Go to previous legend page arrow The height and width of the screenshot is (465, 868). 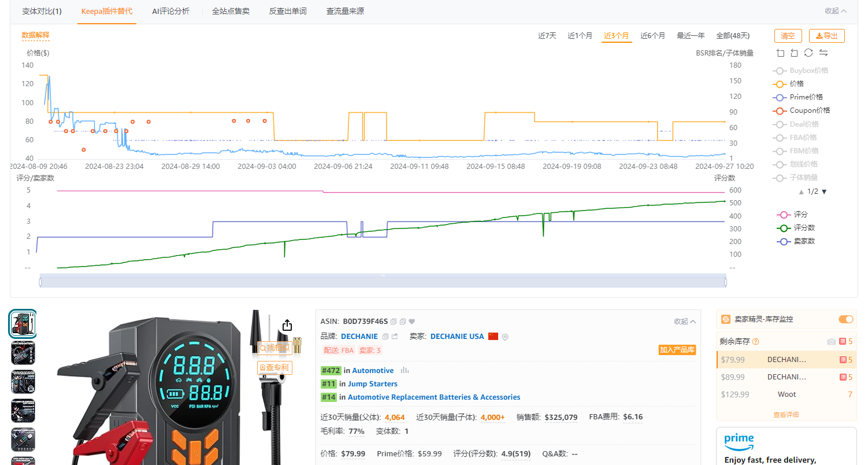coord(801,191)
